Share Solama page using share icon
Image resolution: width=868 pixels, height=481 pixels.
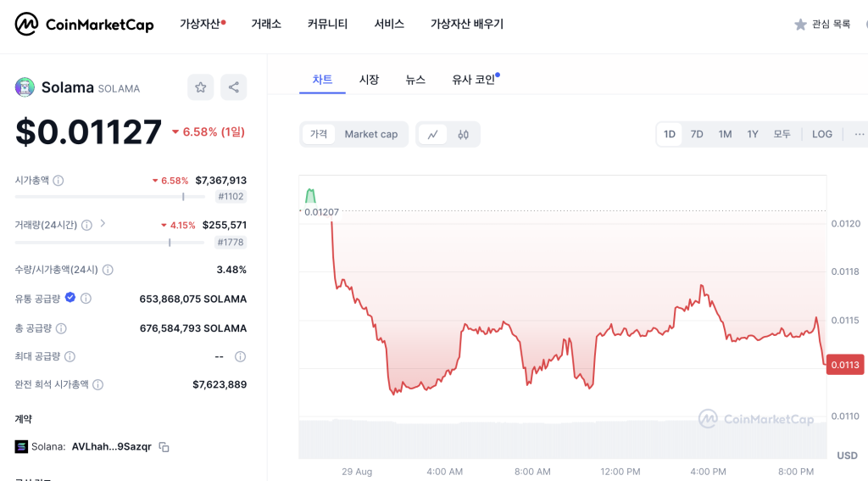234,87
